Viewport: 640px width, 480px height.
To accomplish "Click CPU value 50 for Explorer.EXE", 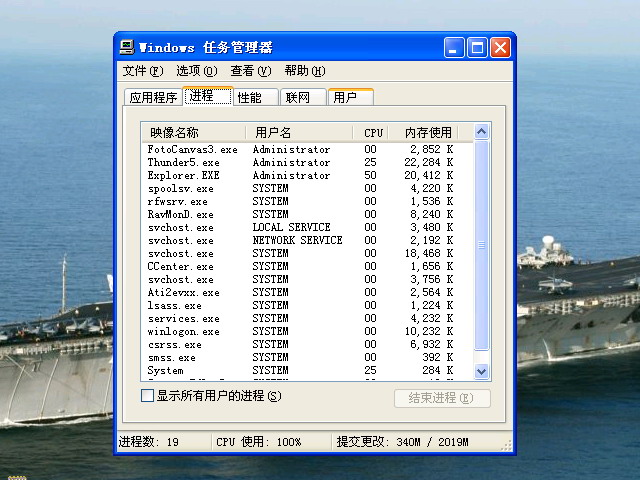I will (x=370, y=176).
